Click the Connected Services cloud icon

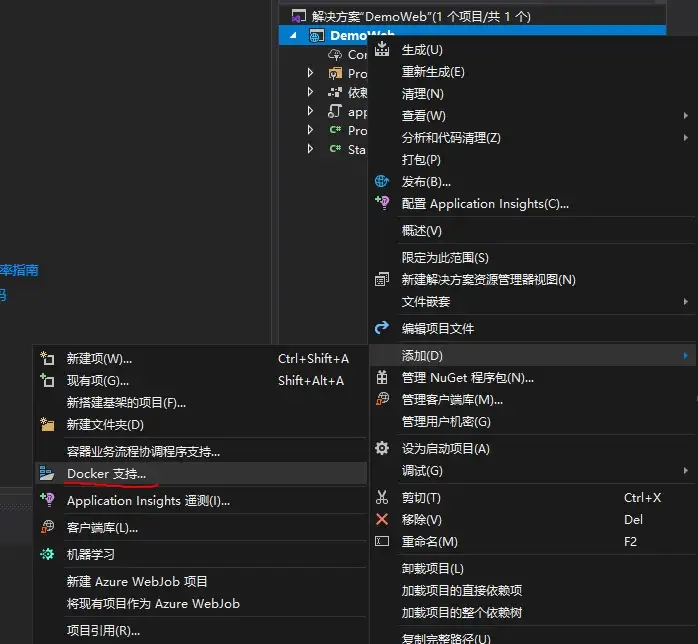pyautogui.click(x=335, y=55)
